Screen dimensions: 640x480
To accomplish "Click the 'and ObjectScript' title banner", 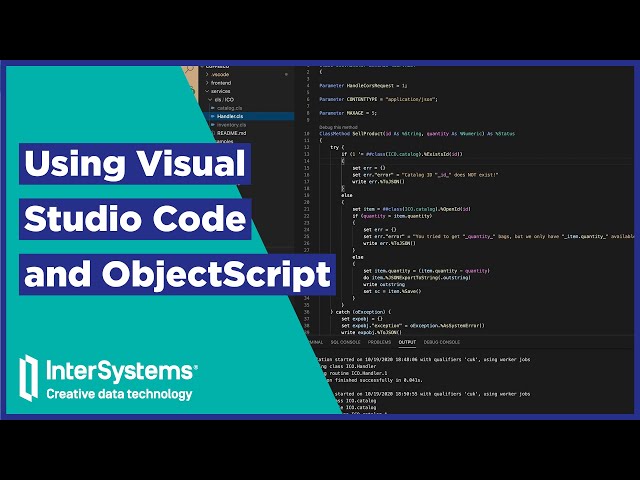I will point(177,274).
